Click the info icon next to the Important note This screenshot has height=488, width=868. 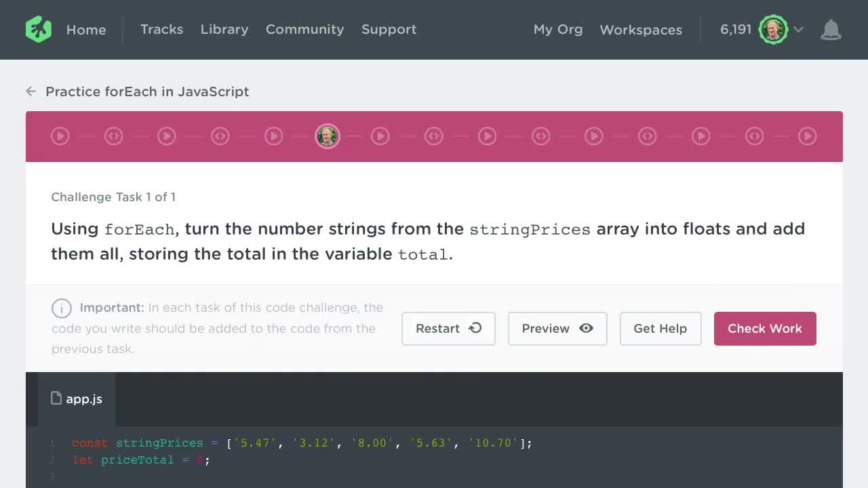tap(62, 308)
